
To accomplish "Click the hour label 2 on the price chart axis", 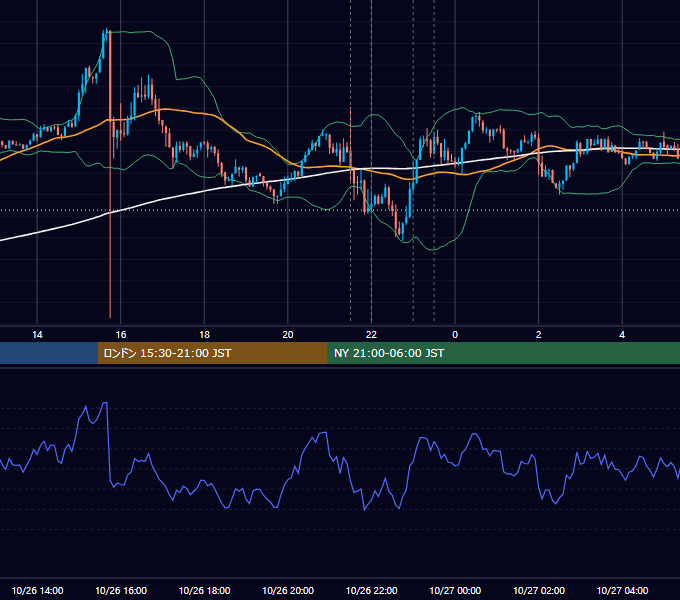I will click(539, 335).
